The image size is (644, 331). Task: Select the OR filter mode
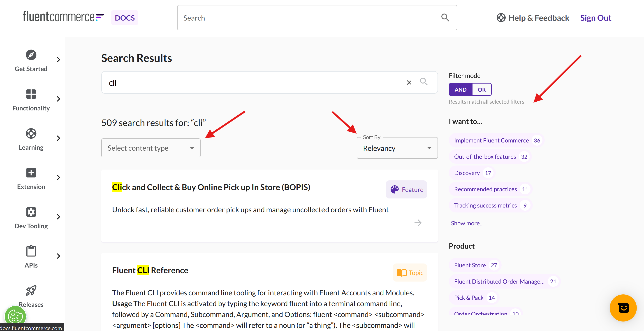click(482, 90)
